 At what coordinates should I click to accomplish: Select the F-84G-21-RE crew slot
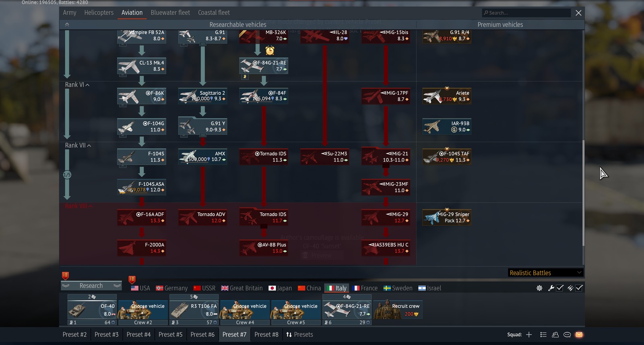coord(347,310)
